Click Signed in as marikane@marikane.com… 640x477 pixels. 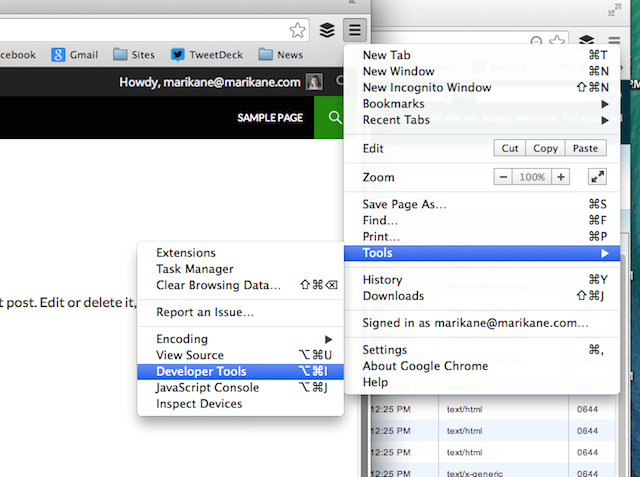pyautogui.click(x=482, y=323)
